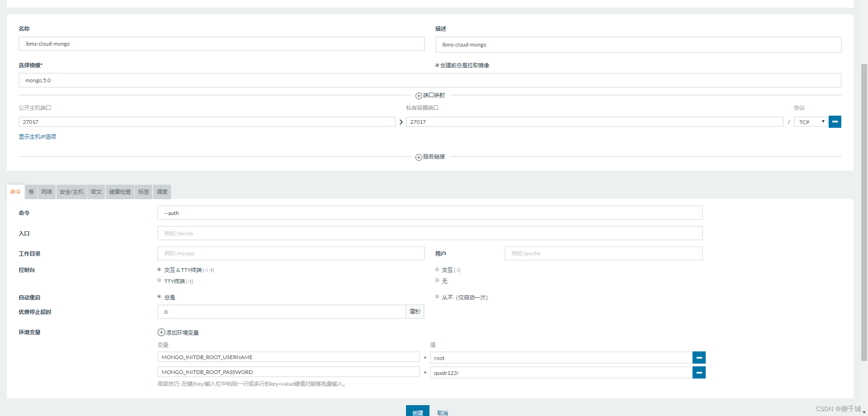Click the plus icon beside 服务链接

419,157
